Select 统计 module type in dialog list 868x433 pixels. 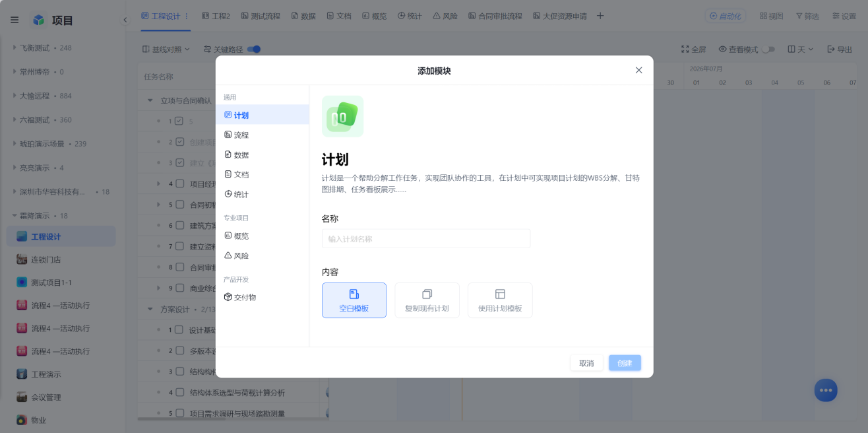click(263, 194)
